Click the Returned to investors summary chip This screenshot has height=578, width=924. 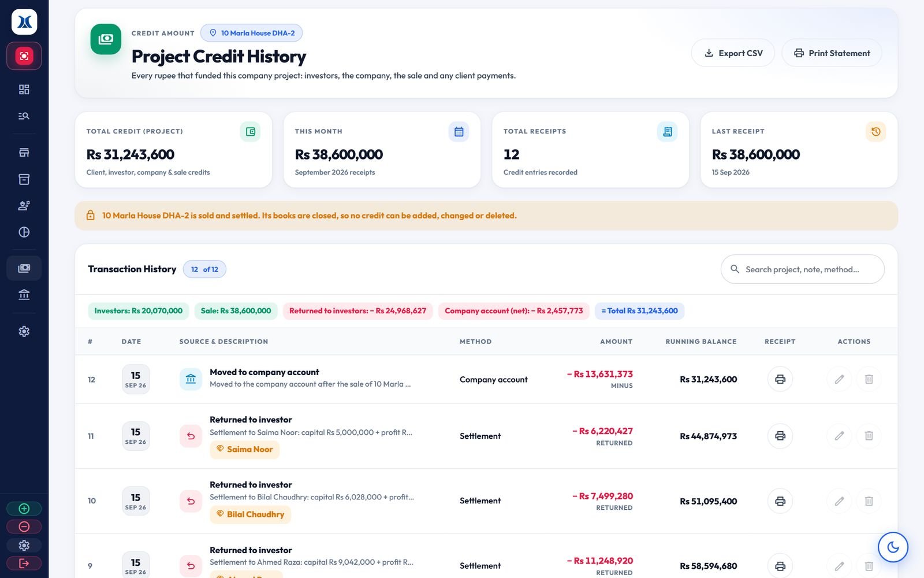coord(357,311)
